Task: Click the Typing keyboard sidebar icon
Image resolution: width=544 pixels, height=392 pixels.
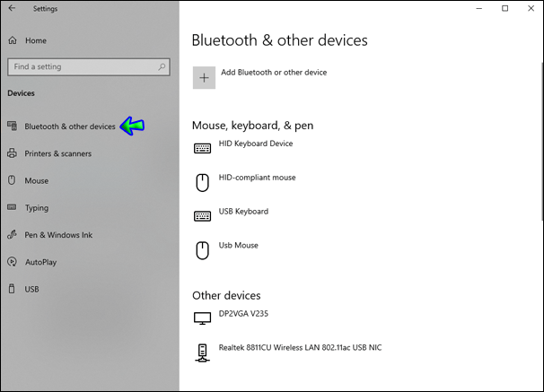Action: tap(12, 207)
